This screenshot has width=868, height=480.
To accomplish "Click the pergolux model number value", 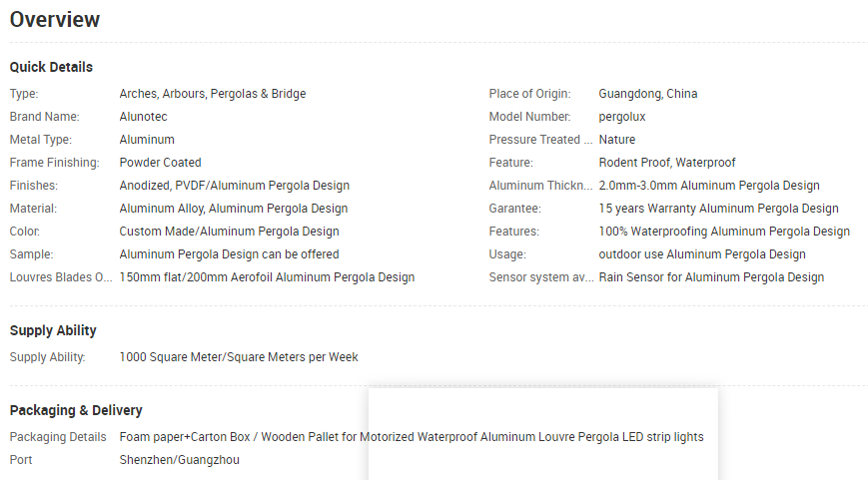I will click(x=622, y=117).
